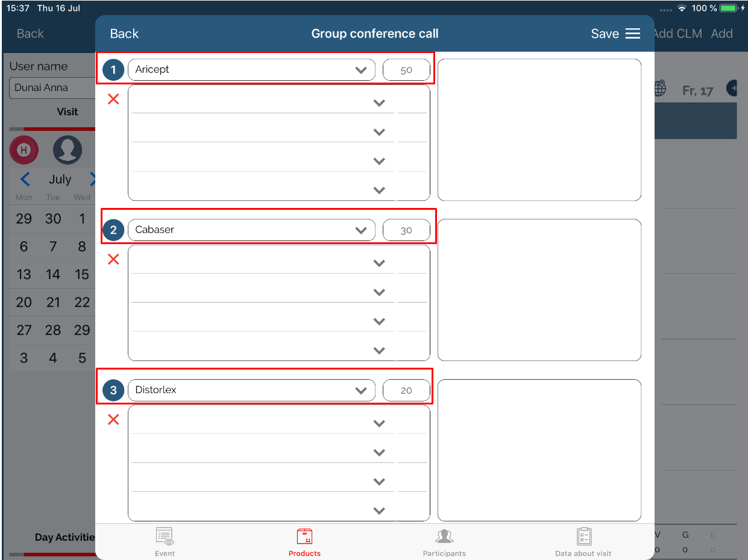Select the user profile avatar icon
Screen dimensions: 748x560
point(68,150)
